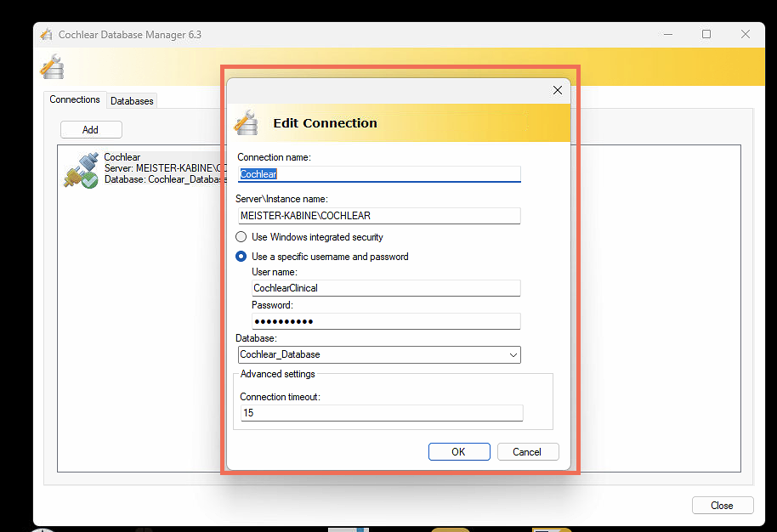Switch to the Databases tab
The image size is (777, 532).
tap(132, 101)
